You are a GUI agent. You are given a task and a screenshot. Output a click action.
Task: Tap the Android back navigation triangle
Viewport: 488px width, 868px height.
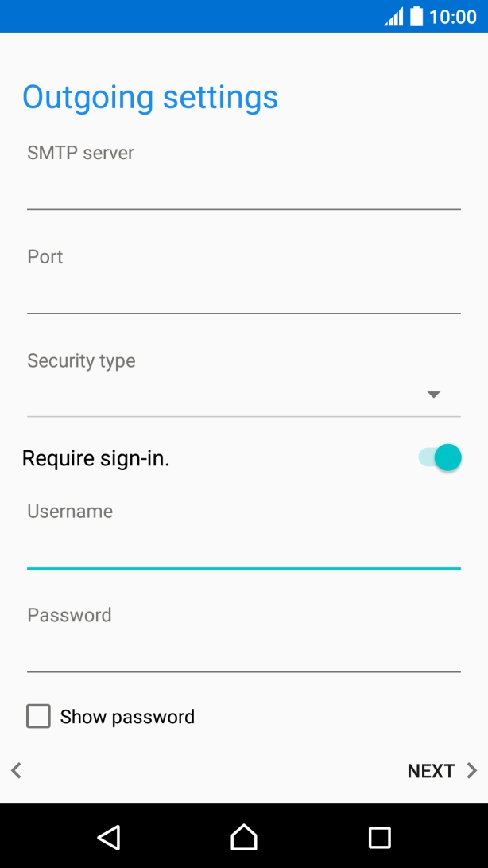click(x=108, y=838)
